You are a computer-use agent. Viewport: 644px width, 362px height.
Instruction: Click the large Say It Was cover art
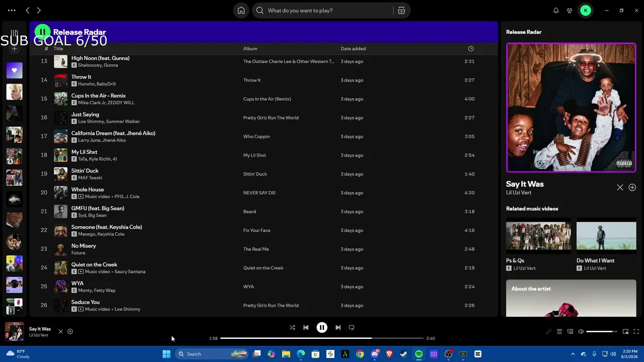click(x=571, y=108)
